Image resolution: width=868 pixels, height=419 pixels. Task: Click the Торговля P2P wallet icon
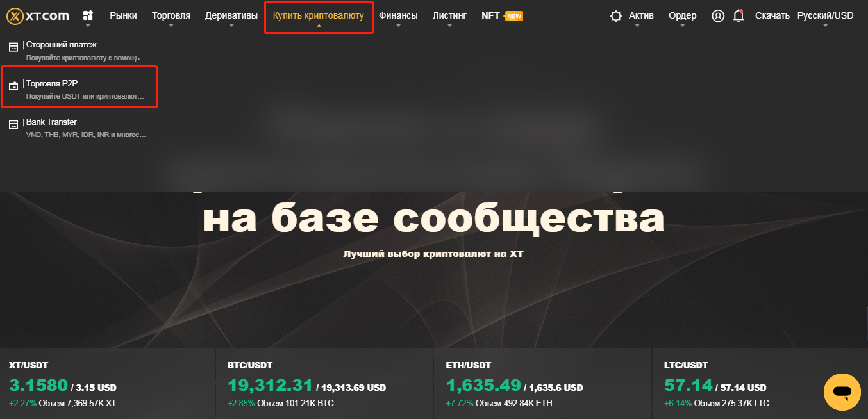13,86
